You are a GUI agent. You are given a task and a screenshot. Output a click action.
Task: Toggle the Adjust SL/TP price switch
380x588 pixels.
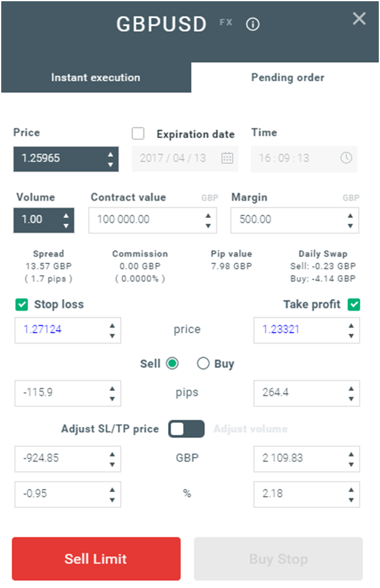coord(186,429)
